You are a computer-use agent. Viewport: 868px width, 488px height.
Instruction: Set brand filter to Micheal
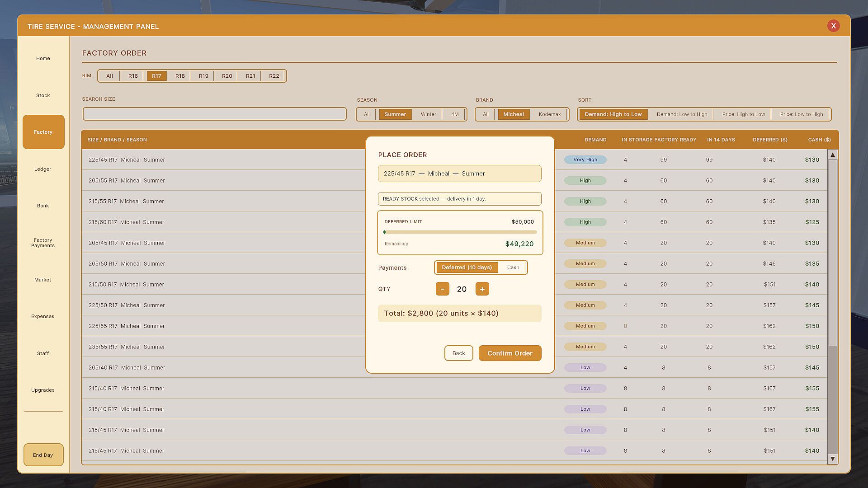pos(514,114)
